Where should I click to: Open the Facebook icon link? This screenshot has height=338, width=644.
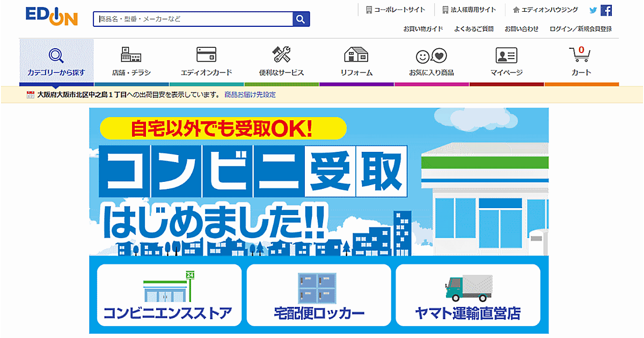pyautogui.click(x=606, y=10)
